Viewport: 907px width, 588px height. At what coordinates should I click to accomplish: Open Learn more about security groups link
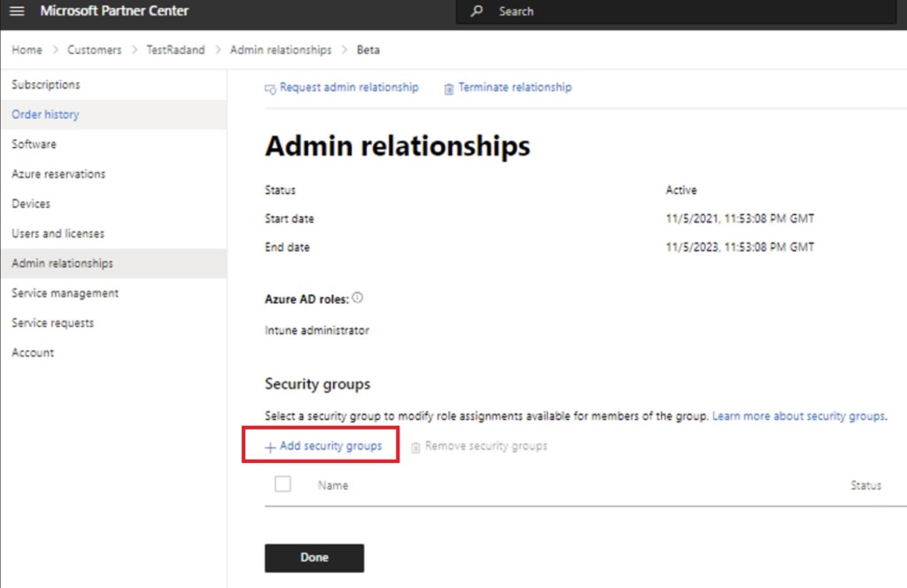coord(798,416)
